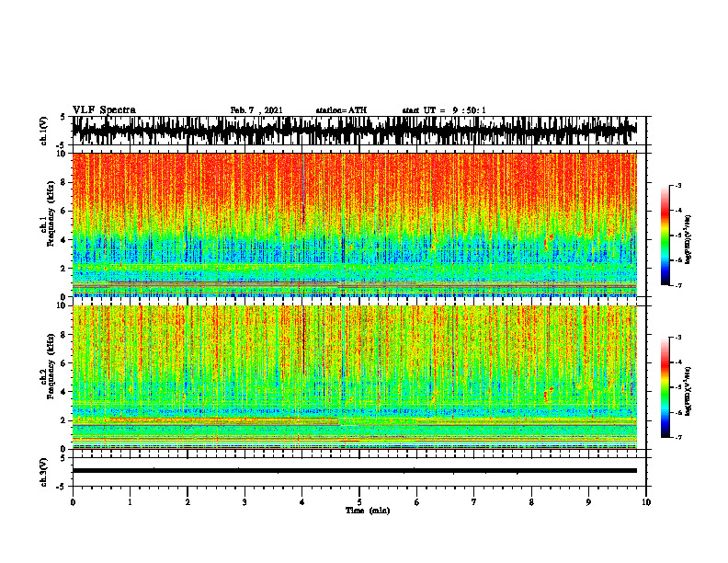
Task: Click the ch.2 frequency axis "8" tick label
Action: pyautogui.click(x=63, y=335)
